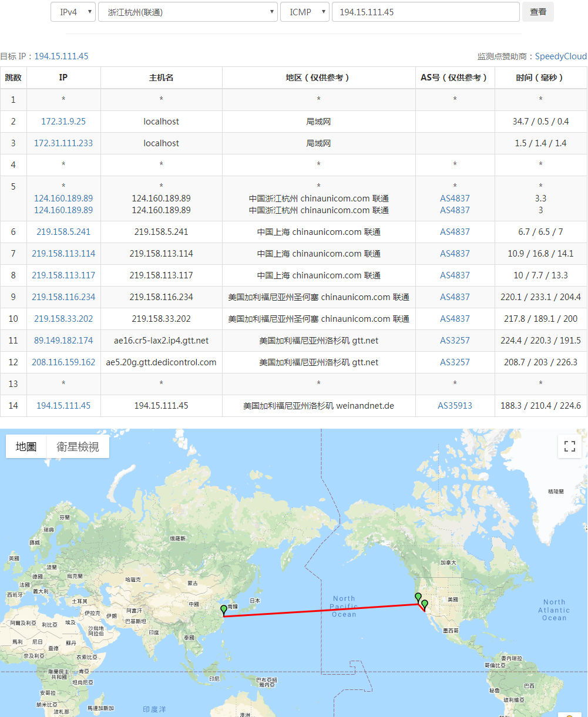Click the Los Angeles green map marker
588x717 pixels.
coord(425,605)
